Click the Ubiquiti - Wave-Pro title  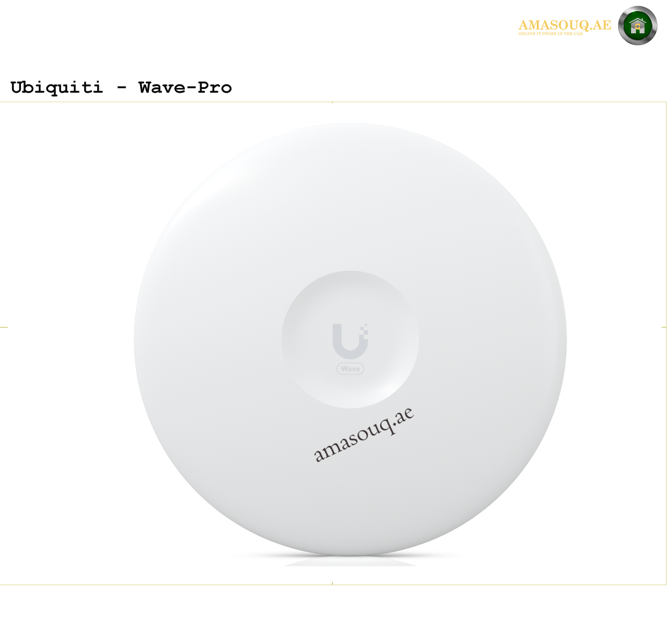point(121,88)
